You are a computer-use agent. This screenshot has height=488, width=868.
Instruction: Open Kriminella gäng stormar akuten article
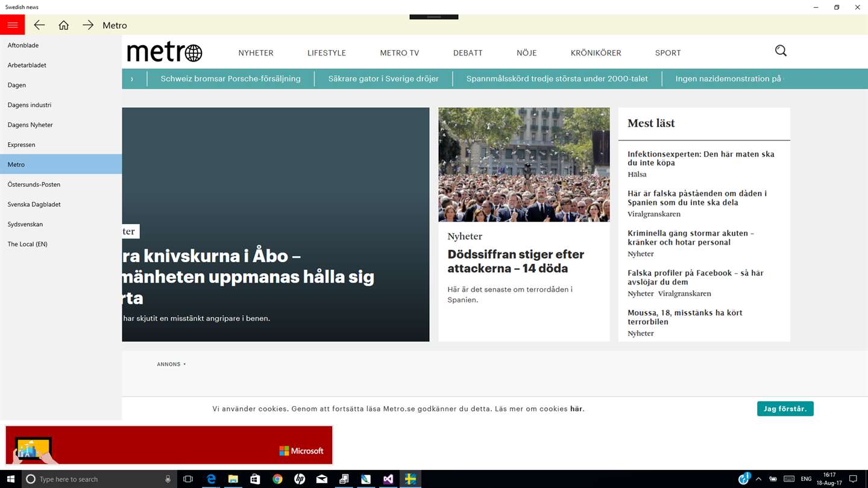point(691,238)
